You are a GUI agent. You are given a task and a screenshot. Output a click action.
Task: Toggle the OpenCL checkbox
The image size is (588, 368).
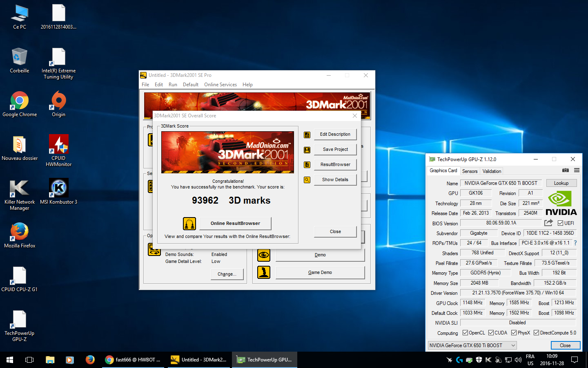(x=465, y=333)
